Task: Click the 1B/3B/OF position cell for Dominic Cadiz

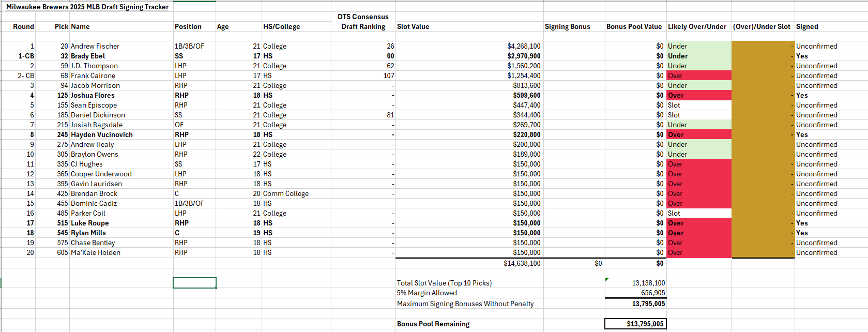Action: point(189,203)
